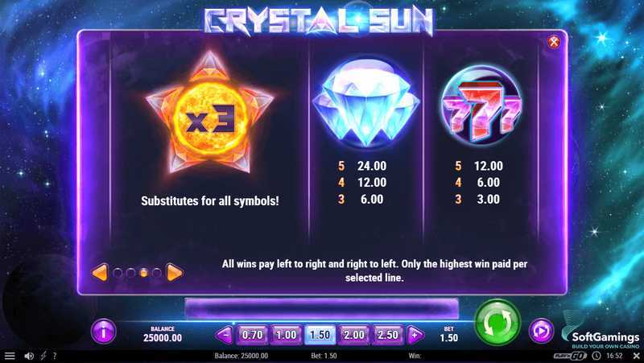Open the purple info paytable button

[x=104, y=332]
